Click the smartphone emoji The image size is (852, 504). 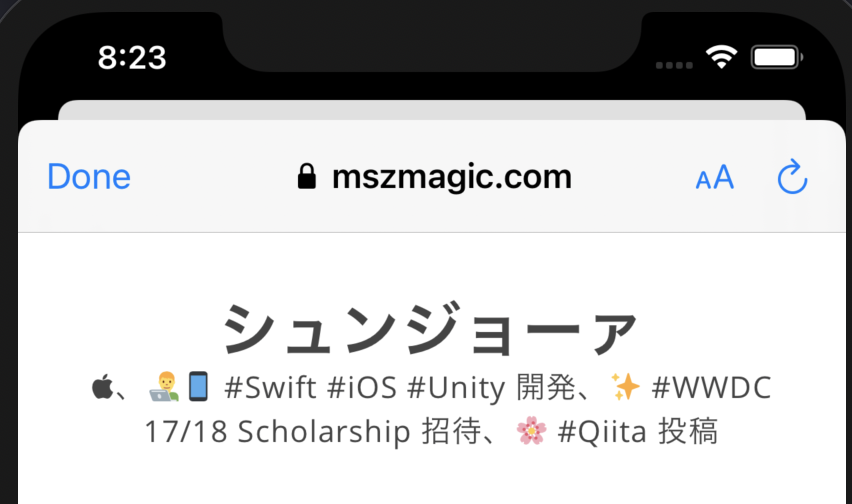pos(198,387)
